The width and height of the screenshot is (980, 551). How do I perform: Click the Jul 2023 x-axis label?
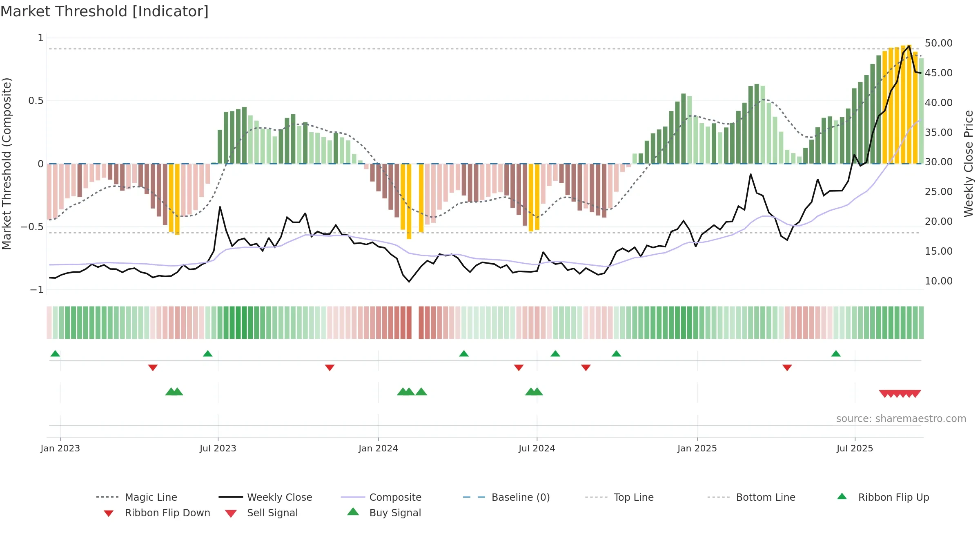218,449
